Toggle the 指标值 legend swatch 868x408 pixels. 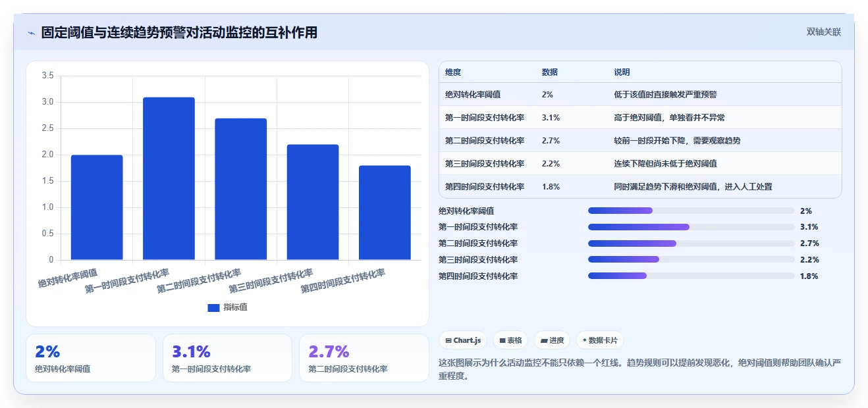[213, 307]
